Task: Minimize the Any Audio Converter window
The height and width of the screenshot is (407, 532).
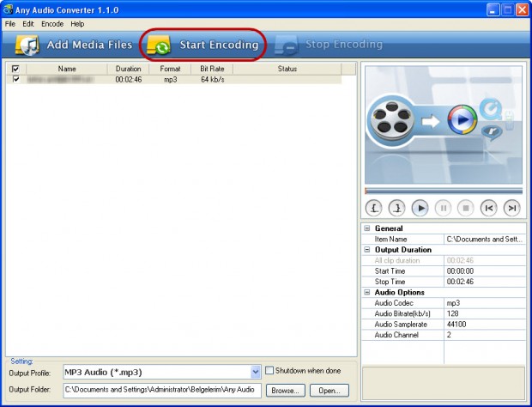Action: (493, 9)
